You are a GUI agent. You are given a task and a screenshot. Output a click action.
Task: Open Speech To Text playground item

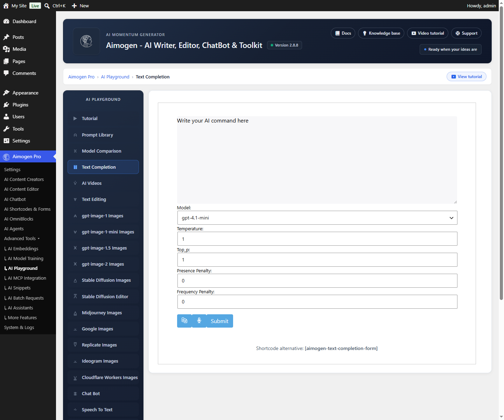pos(103,409)
